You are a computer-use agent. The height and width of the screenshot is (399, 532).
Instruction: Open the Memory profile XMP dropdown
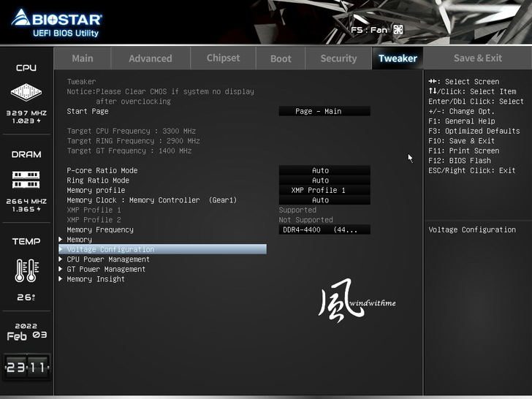click(324, 191)
